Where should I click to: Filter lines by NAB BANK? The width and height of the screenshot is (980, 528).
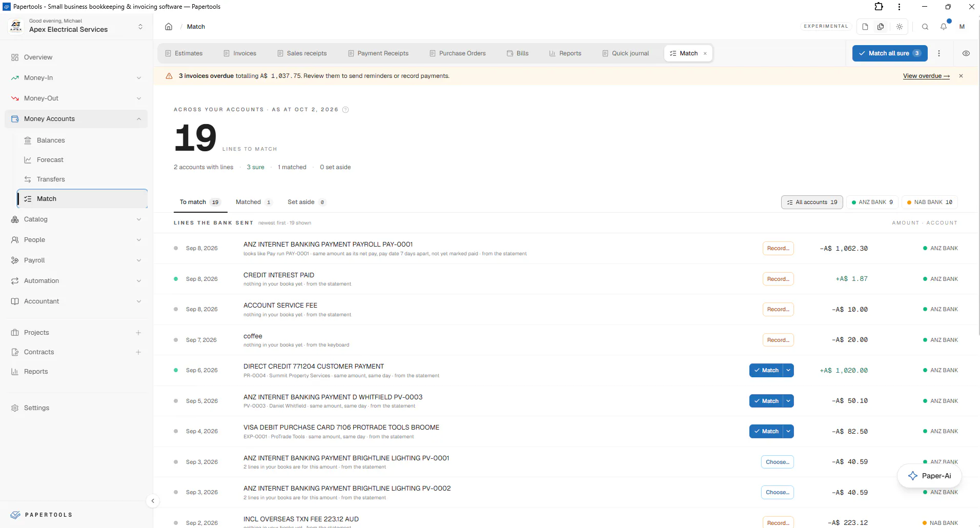pos(930,202)
